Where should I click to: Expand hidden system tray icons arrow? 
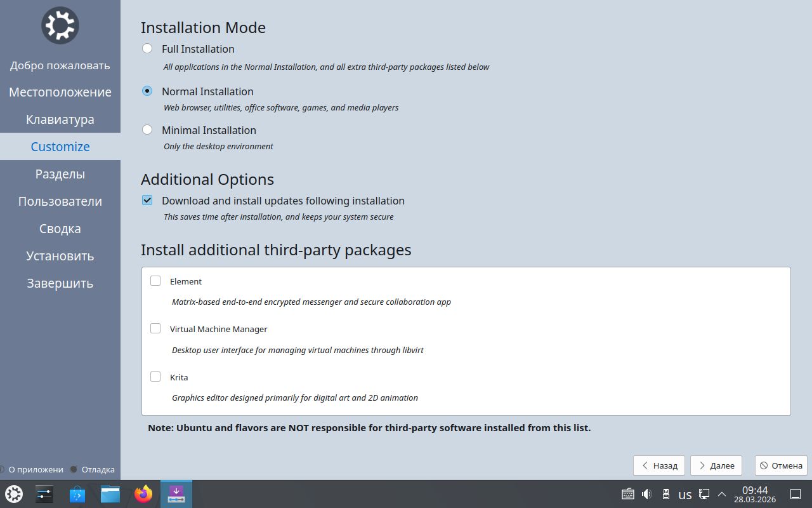coord(722,494)
